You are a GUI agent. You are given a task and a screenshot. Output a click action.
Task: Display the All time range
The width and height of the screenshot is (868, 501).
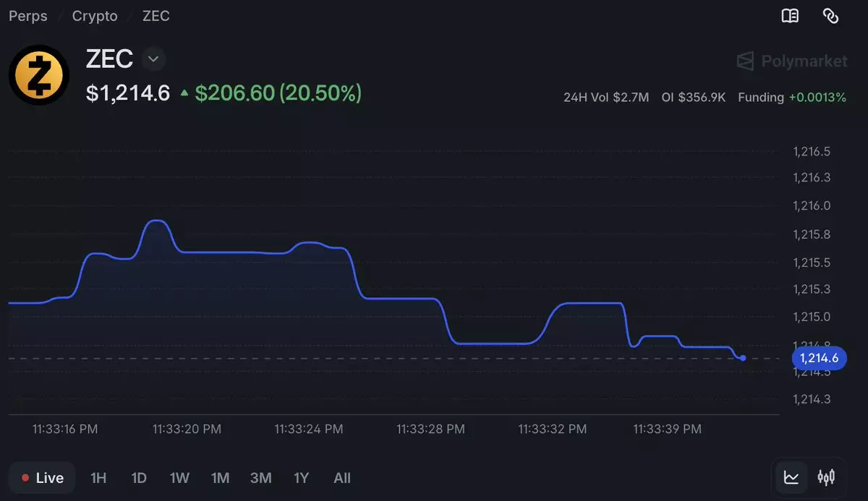pyautogui.click(x=342, y=478)
